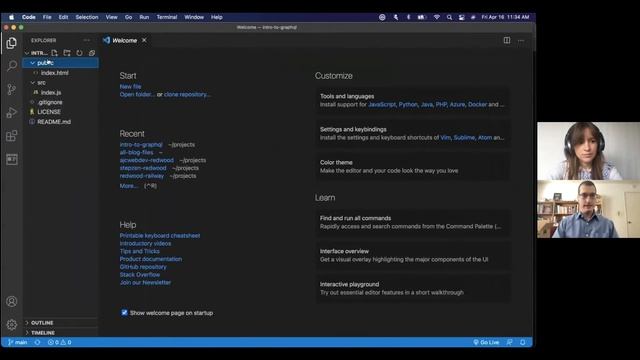Open the Accounts icon in activity bar
Image resolution: width=640 pixels, height=360 pixels.
click(11, 302)
